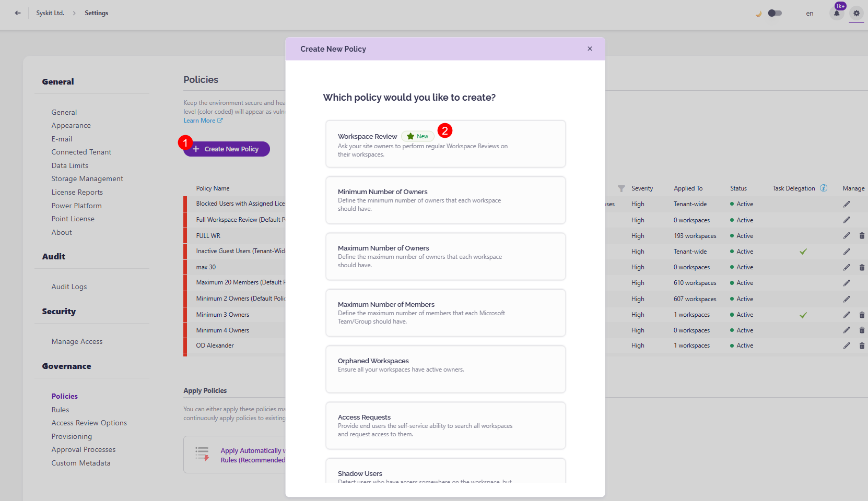868x501 pixels.
Task: Select the Access Requests policy card
Action: pyautogui.click(x=445, y=425)
